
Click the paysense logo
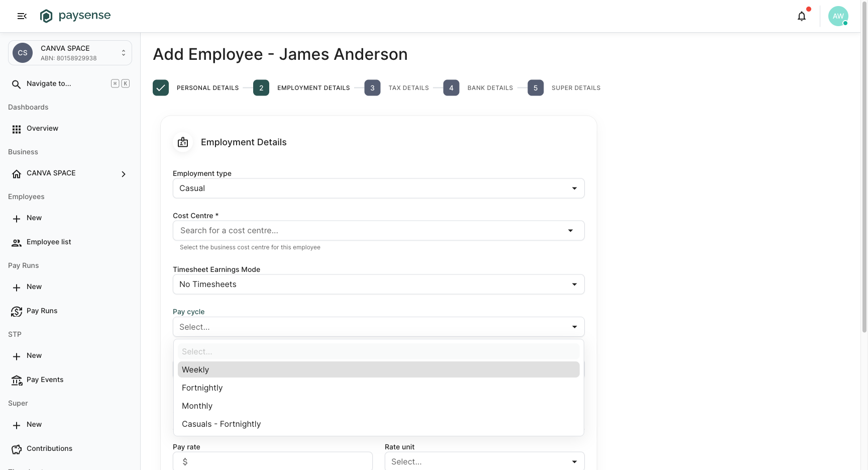coord(75,16)
